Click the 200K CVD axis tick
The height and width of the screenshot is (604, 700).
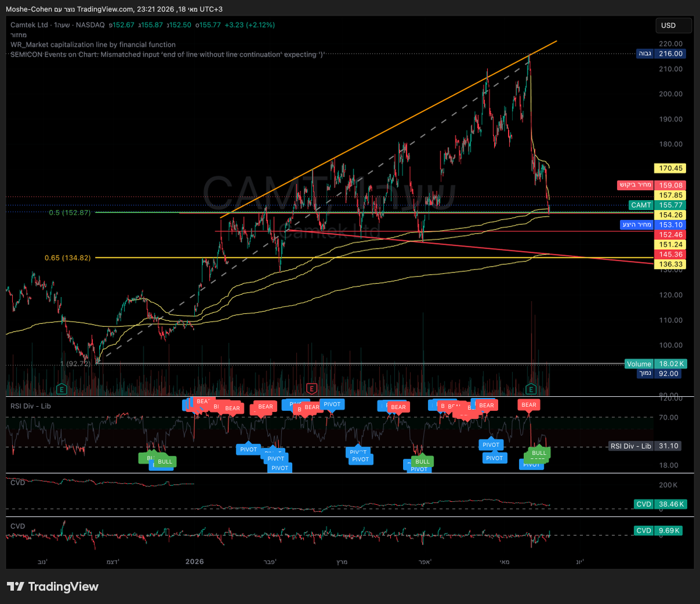[668, 485]
